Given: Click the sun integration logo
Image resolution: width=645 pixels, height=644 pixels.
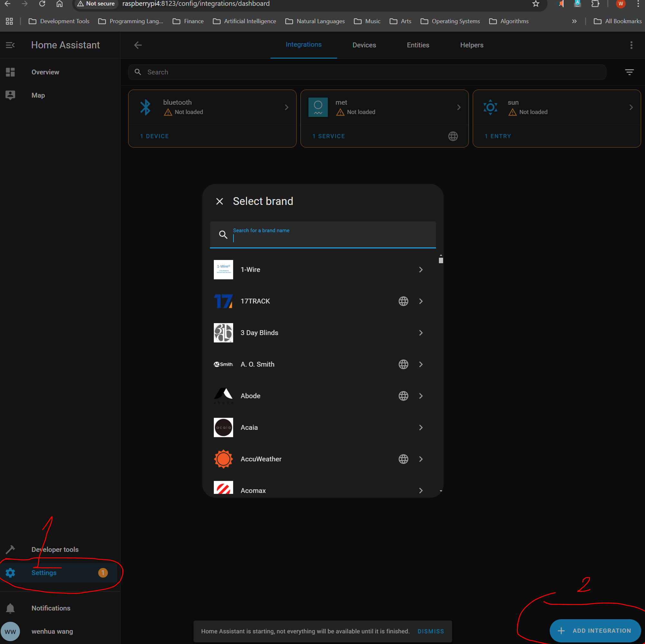Looking at the screenshot, I should click(490, 107).
